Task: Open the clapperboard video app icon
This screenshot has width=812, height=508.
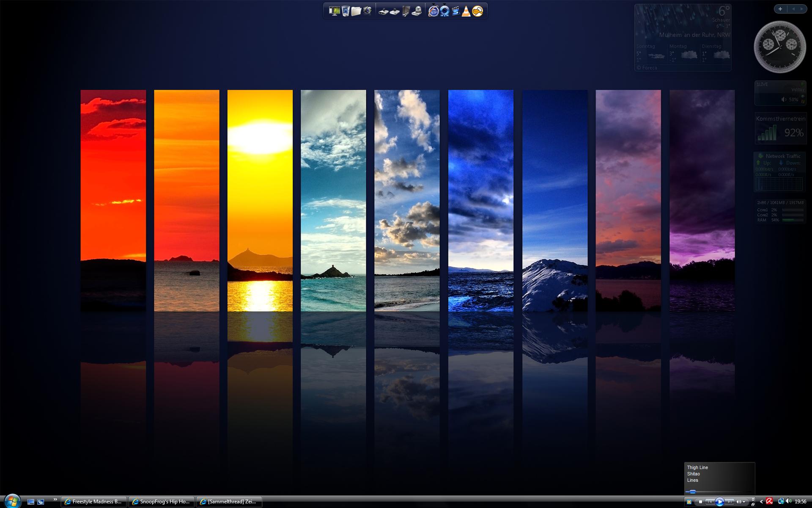Action: point(455,11)
